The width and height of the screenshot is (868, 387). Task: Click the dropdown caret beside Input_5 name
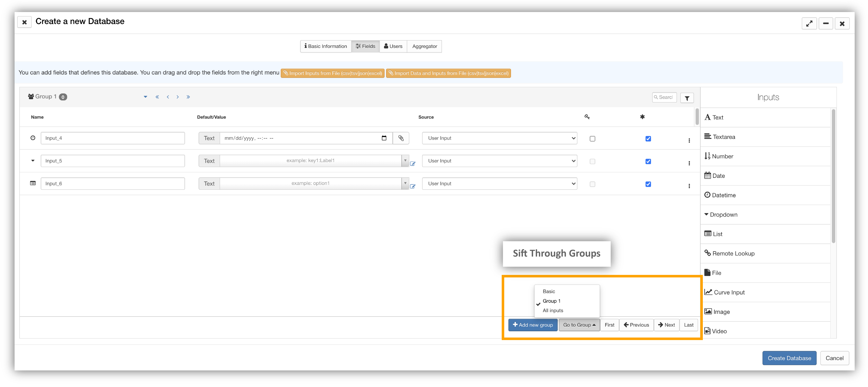(x=33, y=161)
